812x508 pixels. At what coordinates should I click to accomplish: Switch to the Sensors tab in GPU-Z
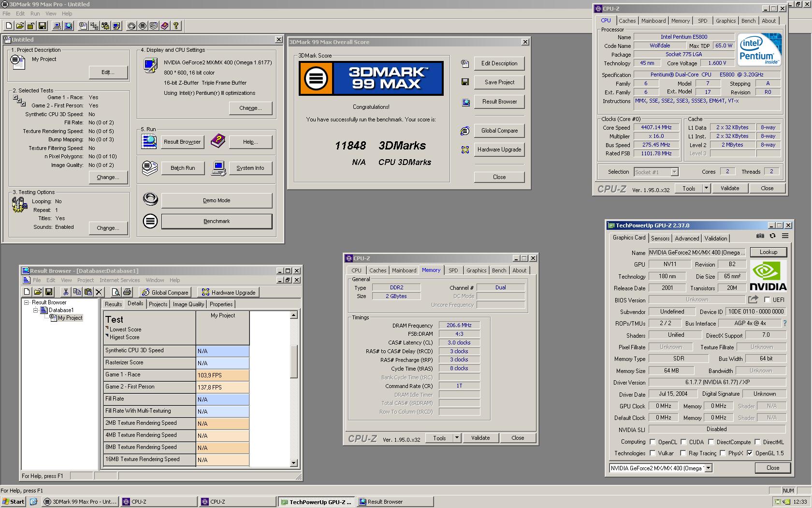click(660, 239)
